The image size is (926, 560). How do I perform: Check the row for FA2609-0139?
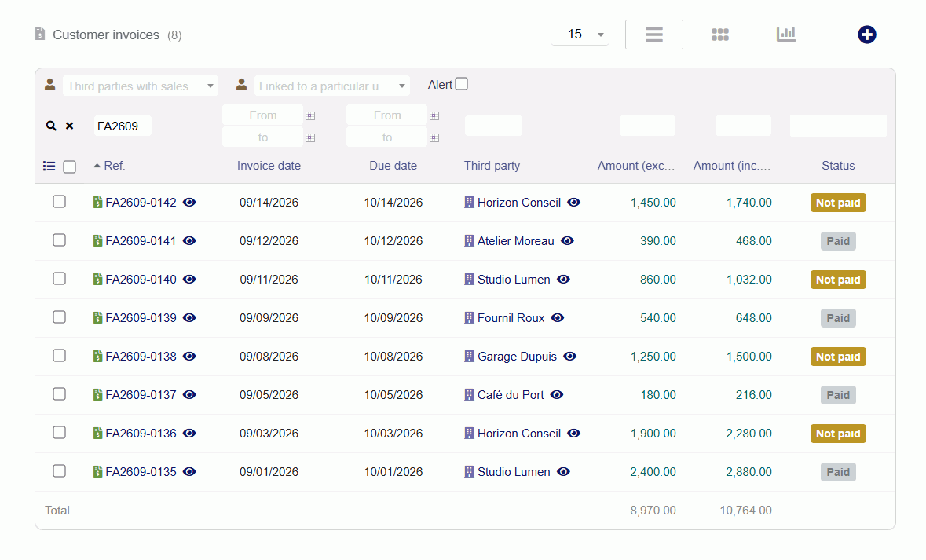[x=59, y=317]
